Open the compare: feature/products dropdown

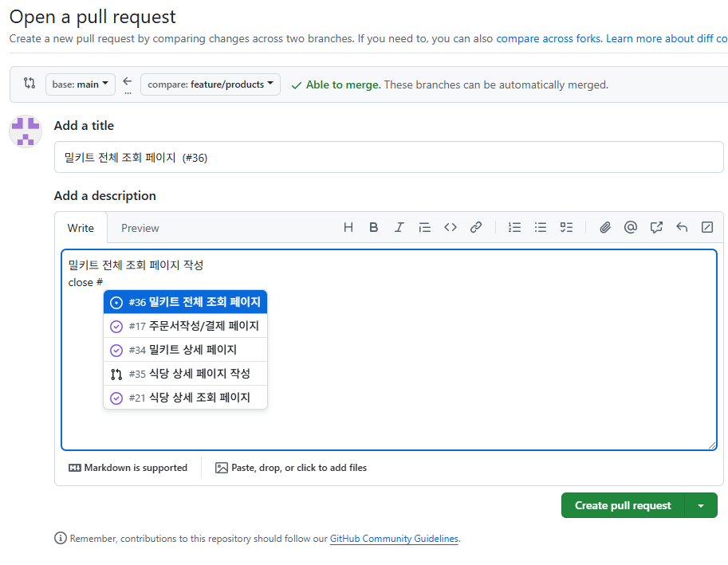pyautogui.click(x=211, y=84)
